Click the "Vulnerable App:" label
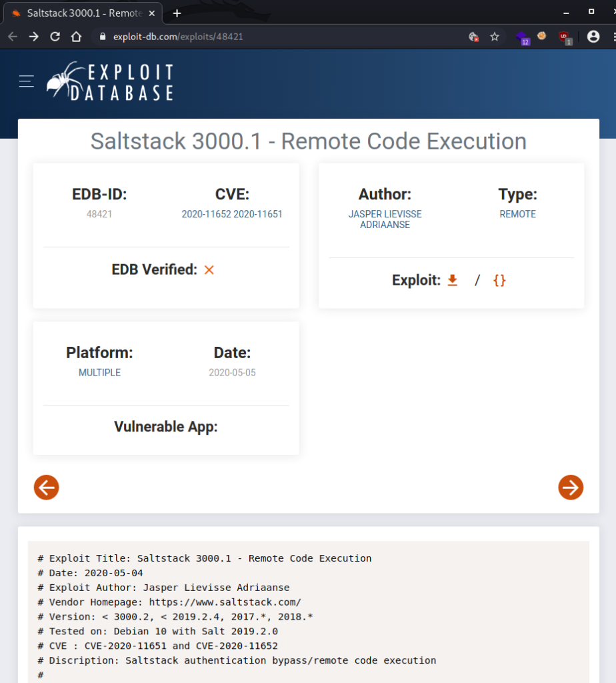Screen dimensions: 616x683 pos(166,426)
